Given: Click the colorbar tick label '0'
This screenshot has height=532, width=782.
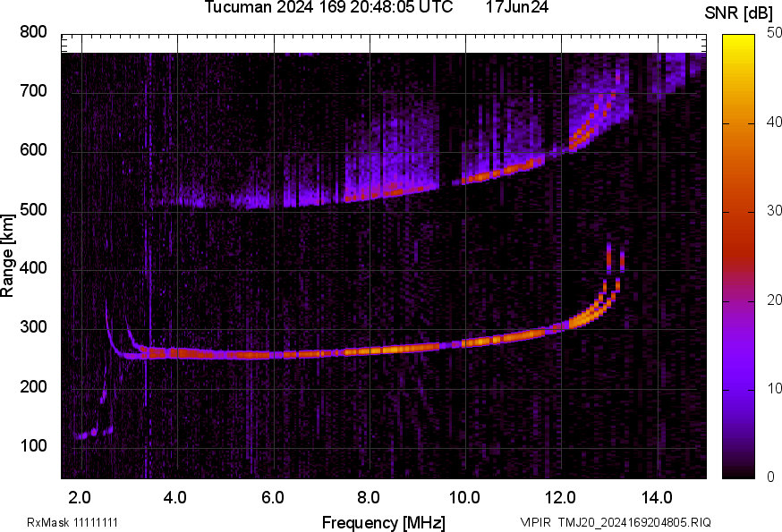Looking at the screenshot, I should 770,477.
